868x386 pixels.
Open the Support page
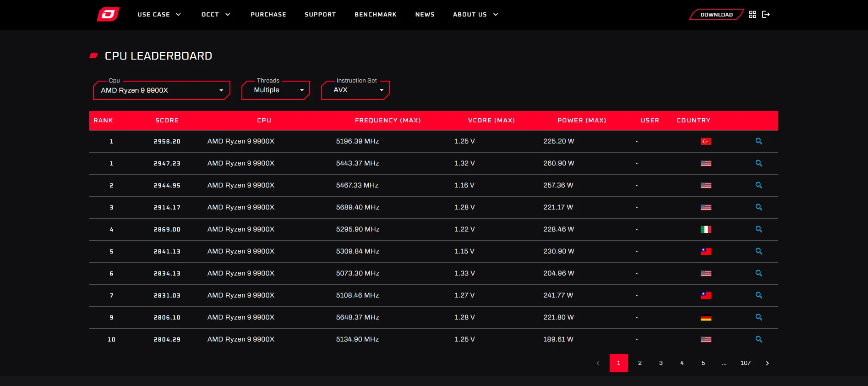click(x=320, y=15)
